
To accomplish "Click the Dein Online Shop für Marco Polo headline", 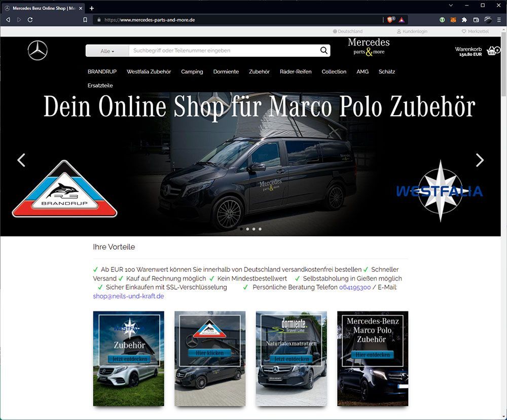I will 260,107.
